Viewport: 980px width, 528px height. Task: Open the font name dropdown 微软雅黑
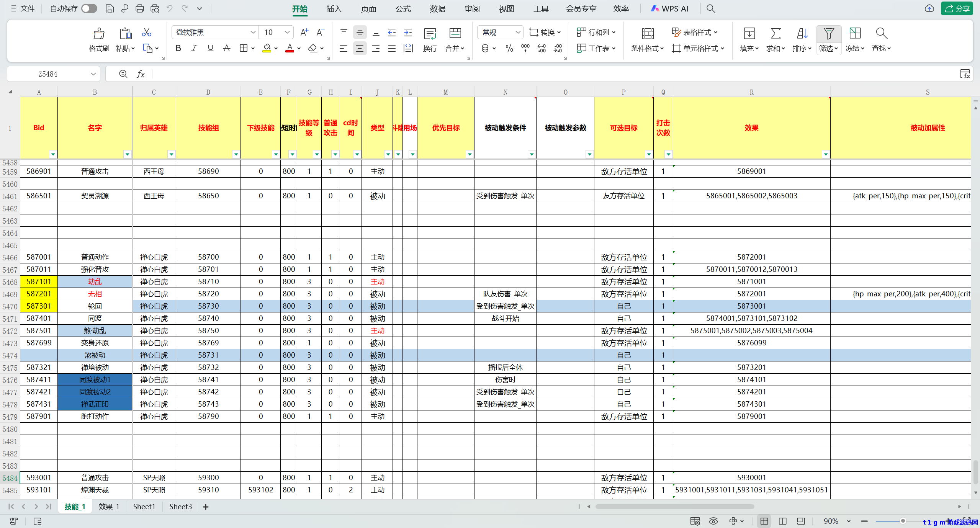coord(253,33)
